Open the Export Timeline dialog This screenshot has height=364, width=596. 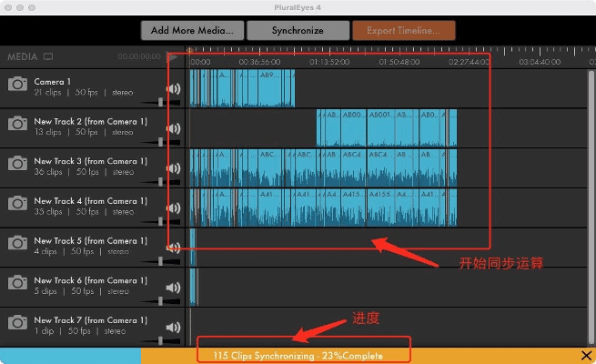tap(404, 30)
